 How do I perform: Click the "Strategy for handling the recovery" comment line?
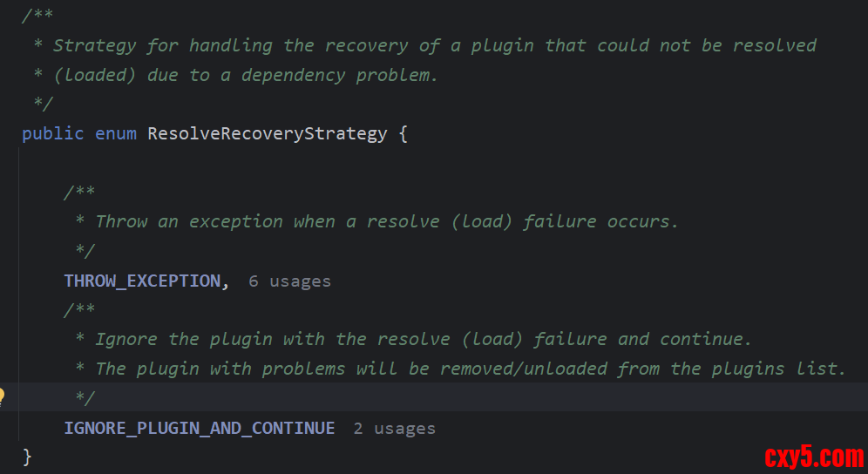click(434, 45)
